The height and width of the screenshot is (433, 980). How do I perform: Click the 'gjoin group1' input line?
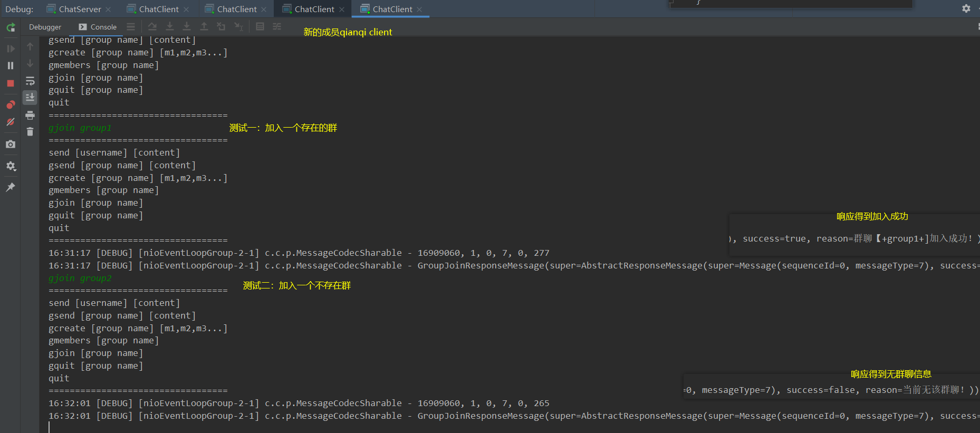click(x=80, y=128)
